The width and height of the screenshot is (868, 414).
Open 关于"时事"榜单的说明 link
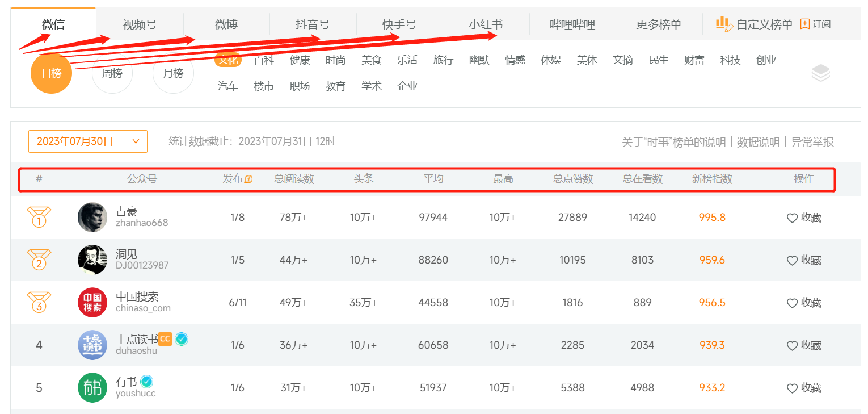click(x=674, y=142)
